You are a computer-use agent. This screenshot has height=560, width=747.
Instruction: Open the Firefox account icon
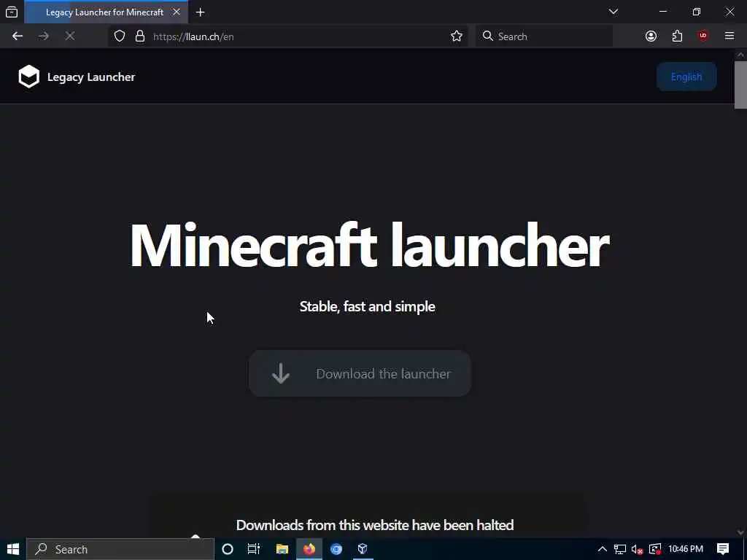(651, 36)
